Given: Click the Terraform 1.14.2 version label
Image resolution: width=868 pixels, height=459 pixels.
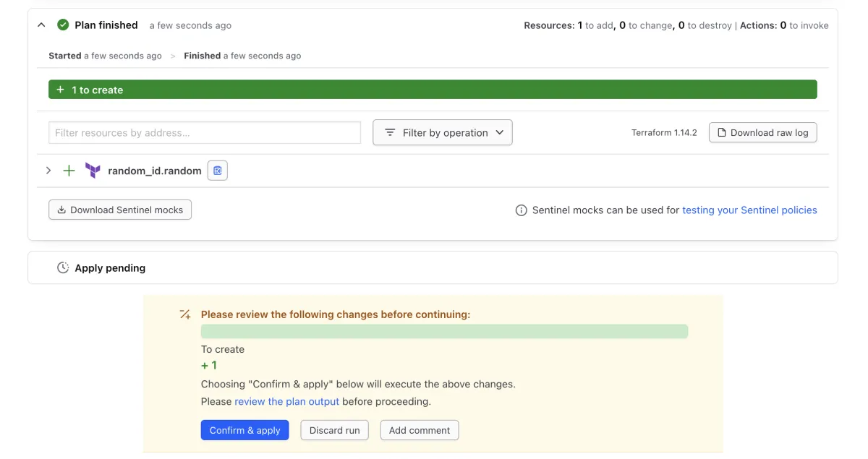Looking at the screenshot, I should (x=664, y=132).
